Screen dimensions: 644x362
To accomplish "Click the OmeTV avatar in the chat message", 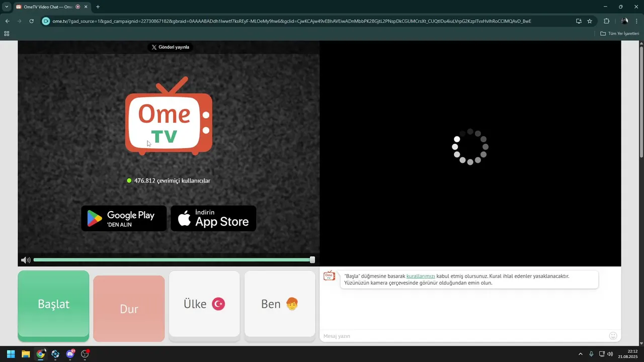I will point(329,276).
